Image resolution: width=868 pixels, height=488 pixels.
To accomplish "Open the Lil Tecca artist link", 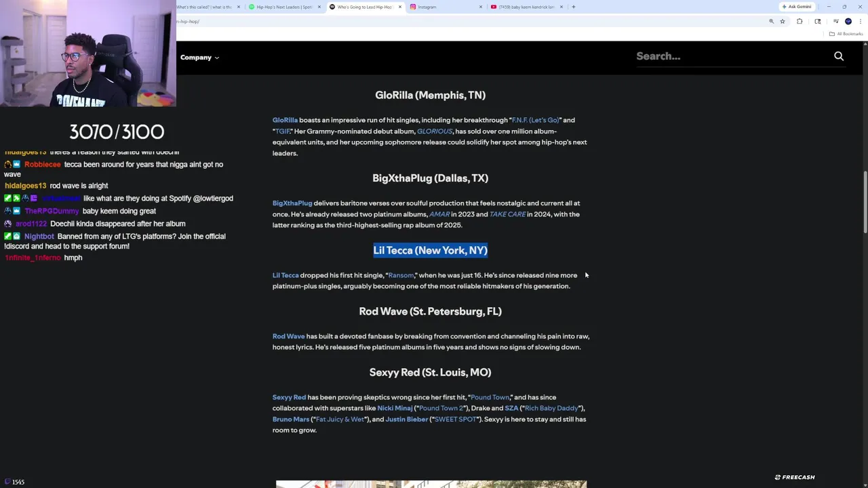I will 285,275.
